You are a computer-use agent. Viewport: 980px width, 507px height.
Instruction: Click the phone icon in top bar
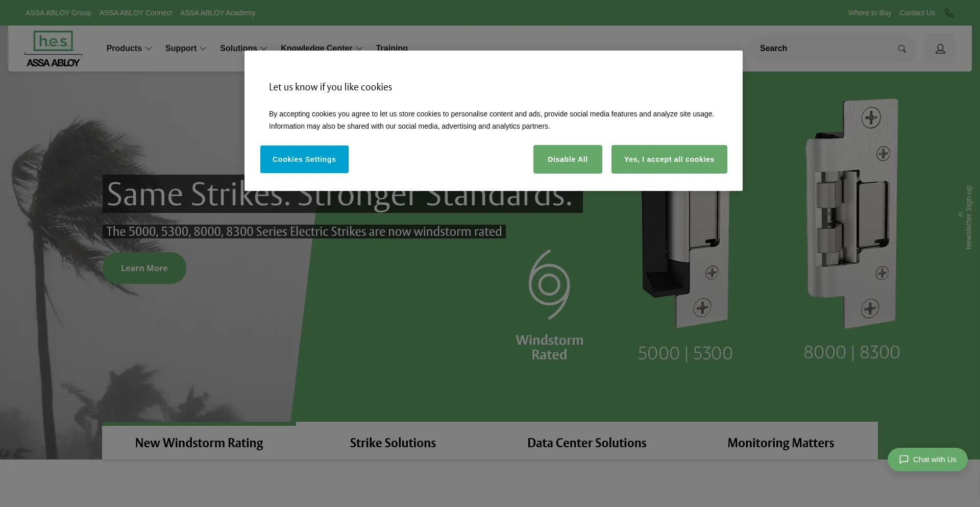tap(949, 13)
